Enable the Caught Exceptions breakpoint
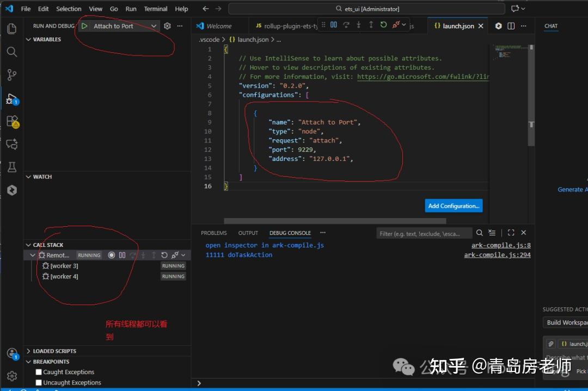 (x=38, y=372)
